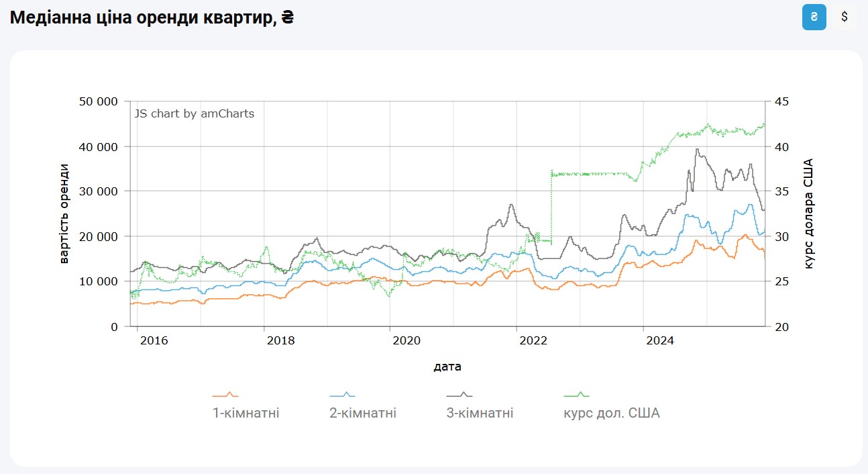
Task: Click the blue 2-кімнатні legend marker
Action: (x=342, y=395)
